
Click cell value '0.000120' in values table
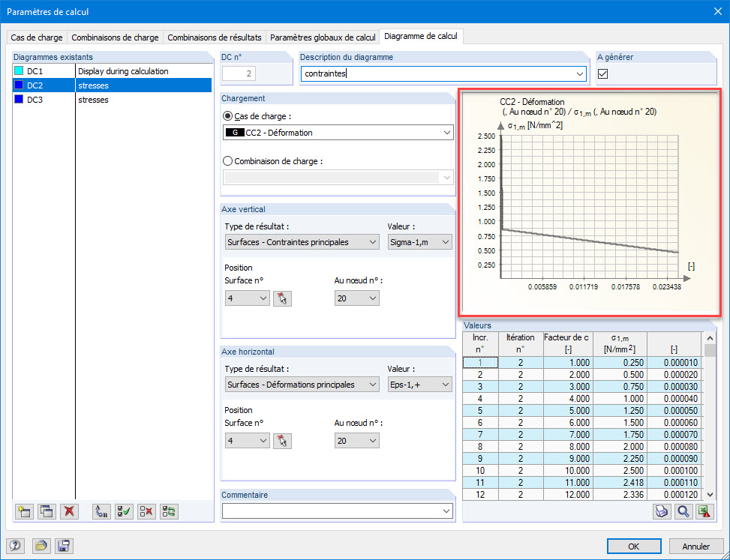674,495
